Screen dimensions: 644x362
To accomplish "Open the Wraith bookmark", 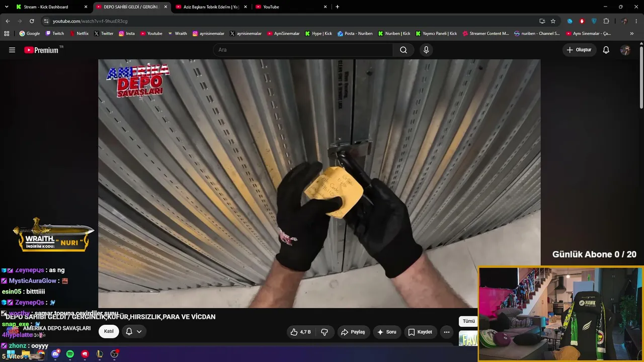I will [x=178, y=34].
